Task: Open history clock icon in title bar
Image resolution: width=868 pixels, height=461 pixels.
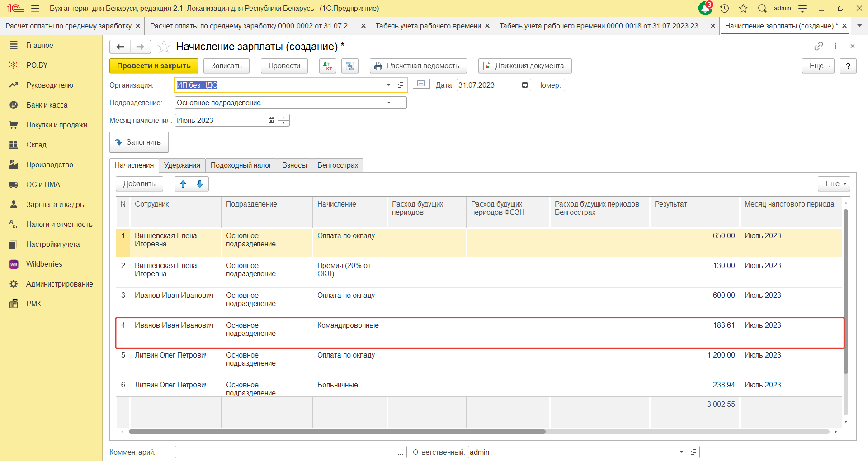Action: 724,8
